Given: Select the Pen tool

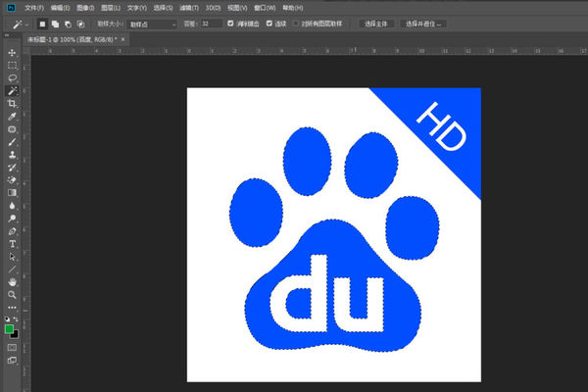Looking at the screenshot, I should pyautogui.click(x=12, y=231).
